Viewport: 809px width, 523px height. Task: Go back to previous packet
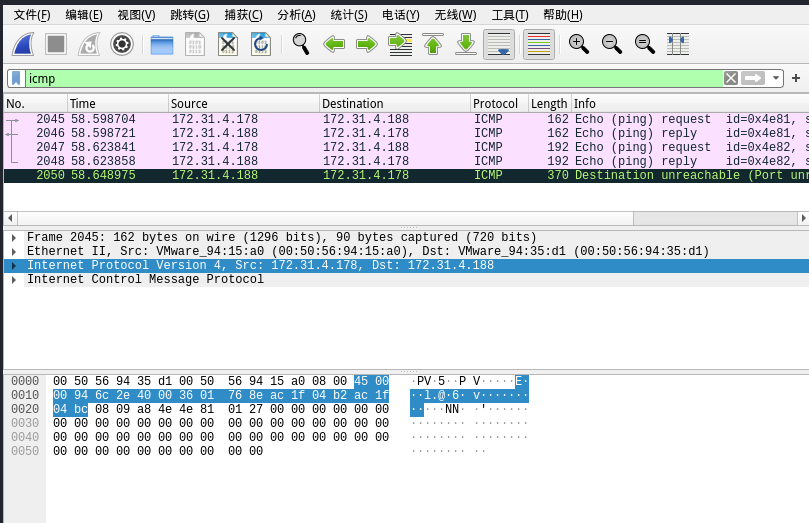[334, 44]
